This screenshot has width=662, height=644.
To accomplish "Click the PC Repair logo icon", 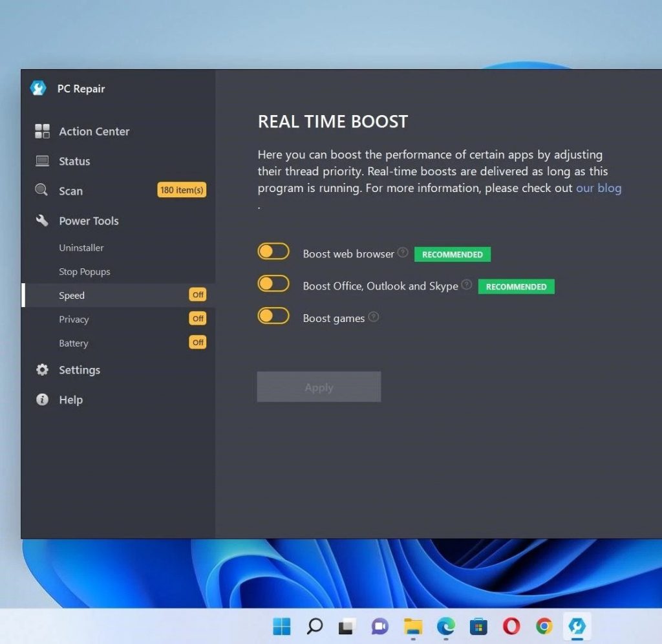I will click(38, 89).
